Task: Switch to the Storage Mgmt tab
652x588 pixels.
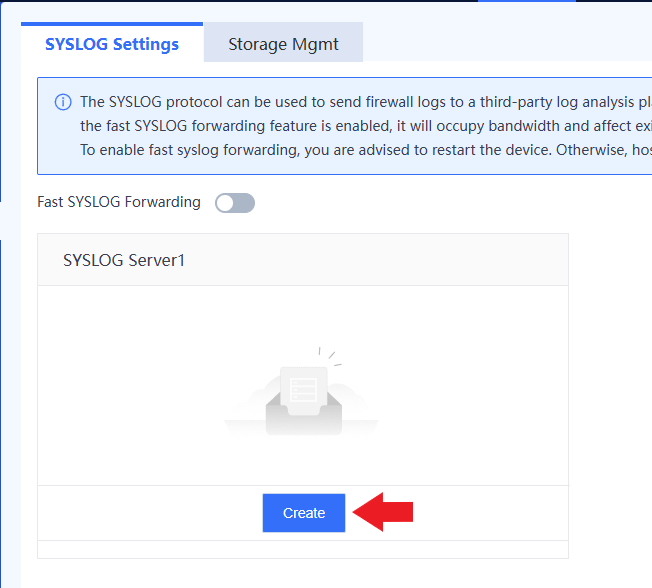Action: (x=283, y=44)
